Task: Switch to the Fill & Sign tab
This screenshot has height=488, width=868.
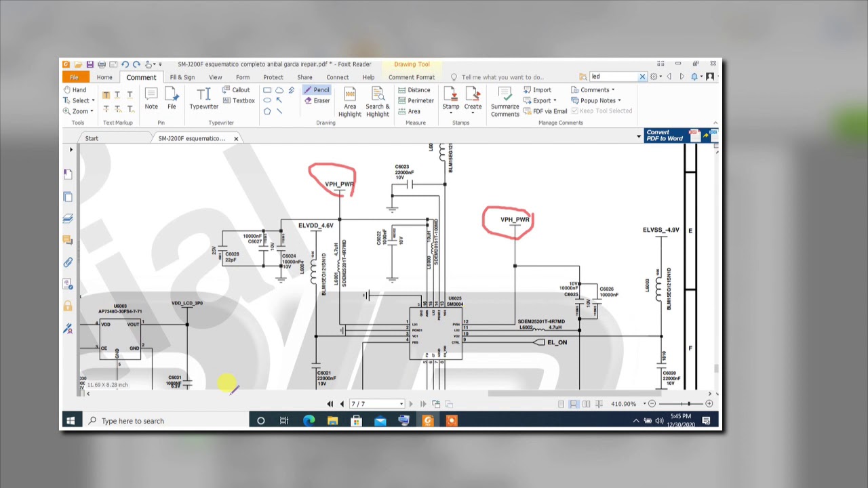Action: 182,77
